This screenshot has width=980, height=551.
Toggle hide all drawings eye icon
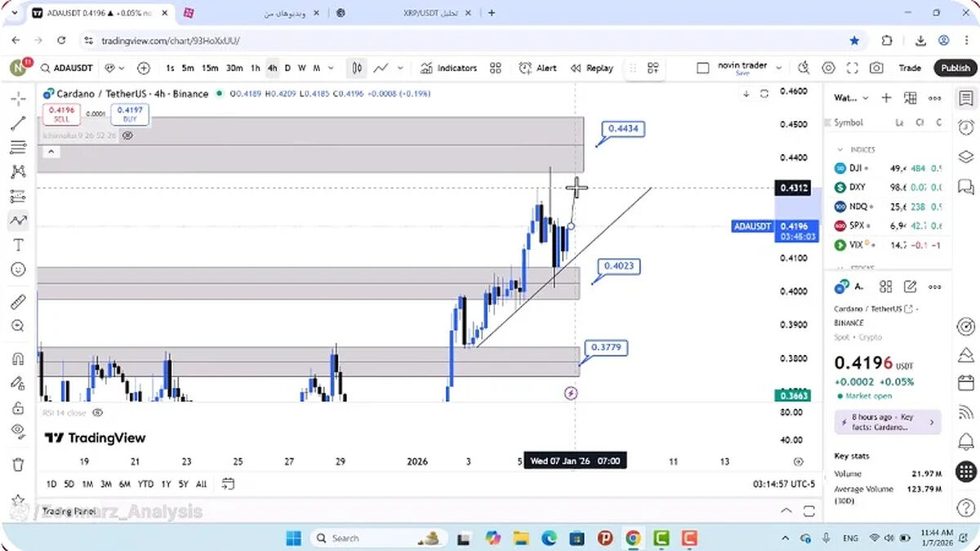click(x=18, y=431)
